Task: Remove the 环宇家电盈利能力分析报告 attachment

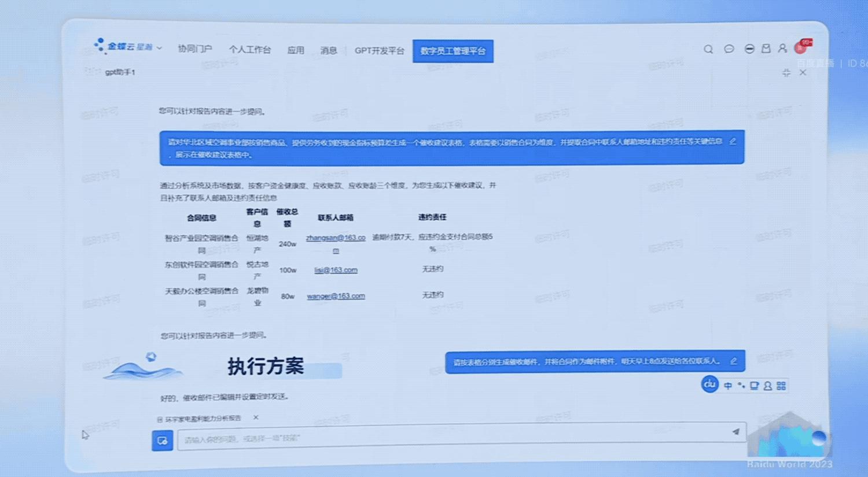Action: [x=255, y=417]
